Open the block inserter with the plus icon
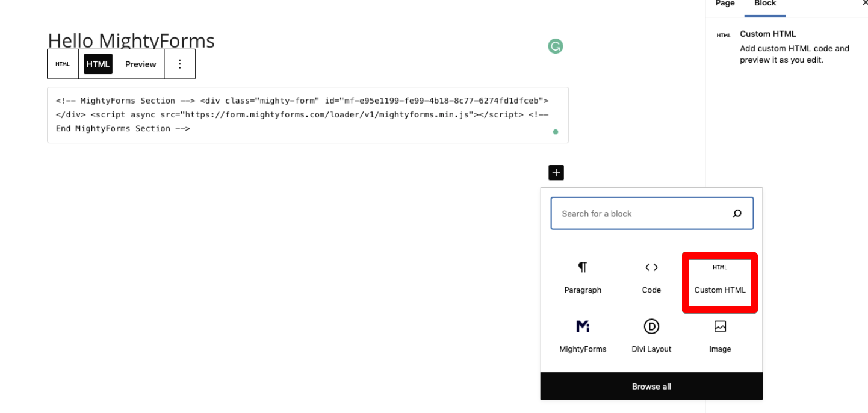 tap(556, 173)
